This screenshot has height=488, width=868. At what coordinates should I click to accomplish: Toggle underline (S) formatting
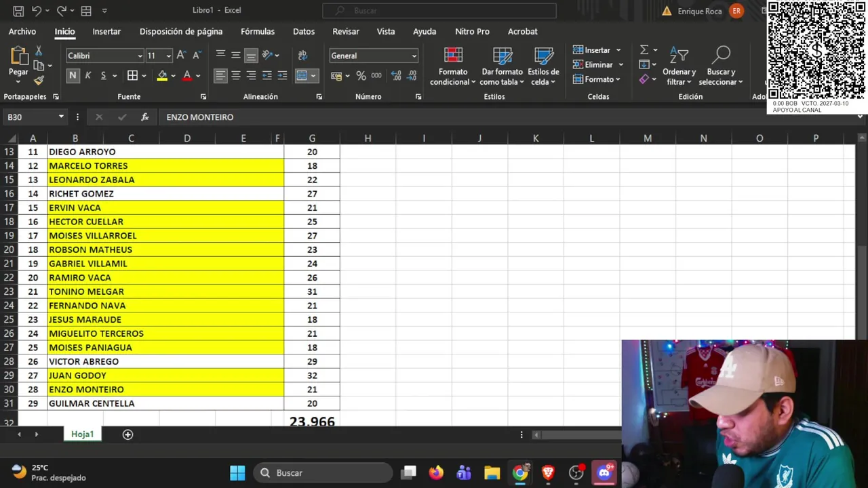pos(103,76)
